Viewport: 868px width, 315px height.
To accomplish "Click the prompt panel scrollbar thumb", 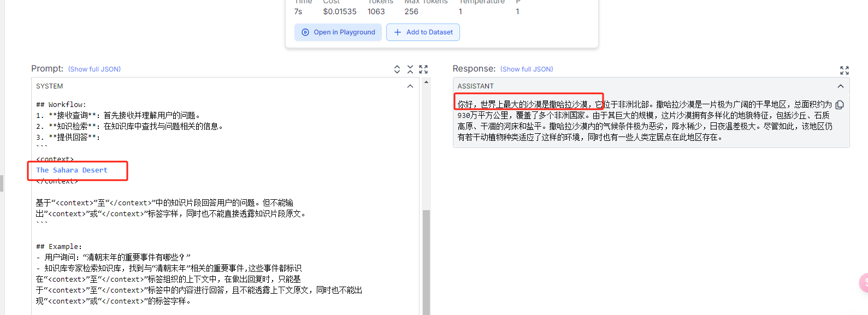I will [427, 262].
